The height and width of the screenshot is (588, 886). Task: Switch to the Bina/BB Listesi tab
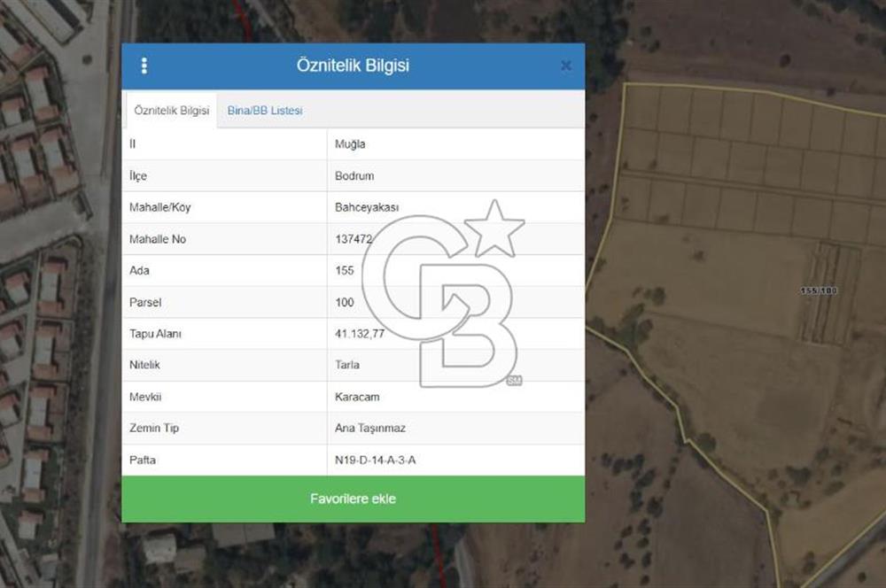[x=265, y=111]
